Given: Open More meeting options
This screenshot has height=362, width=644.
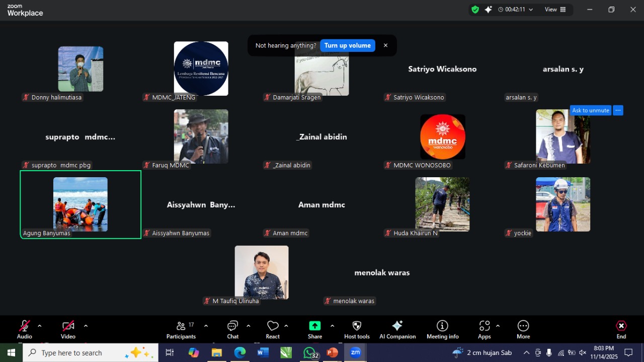Looking at the screenshot, I should (x=523, y=329).
